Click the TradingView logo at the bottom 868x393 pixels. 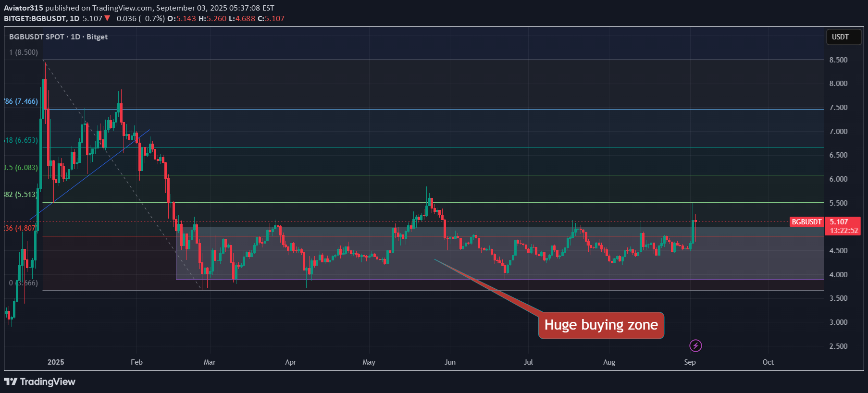[x=40, y=381]
